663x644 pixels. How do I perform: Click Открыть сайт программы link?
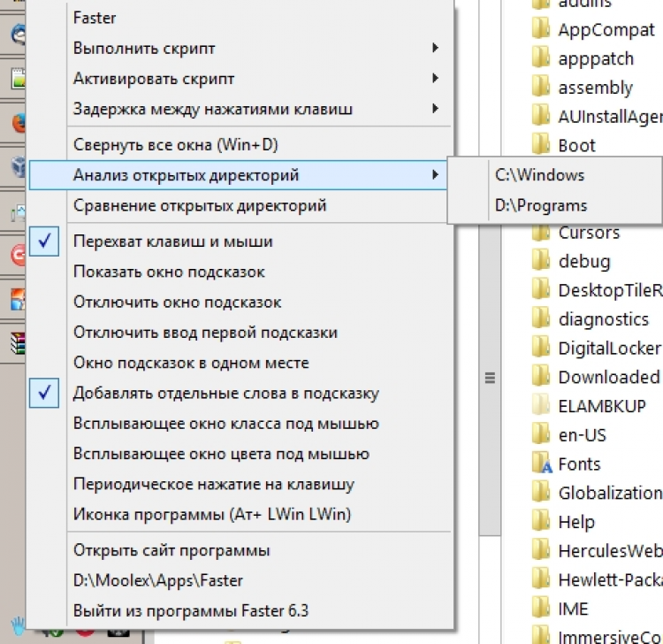(x=240, y=550)
